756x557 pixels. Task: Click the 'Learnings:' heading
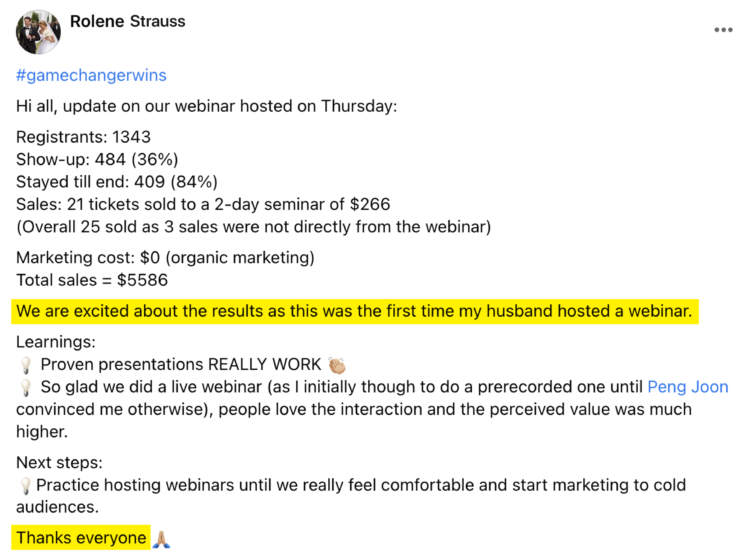[56, 342]
